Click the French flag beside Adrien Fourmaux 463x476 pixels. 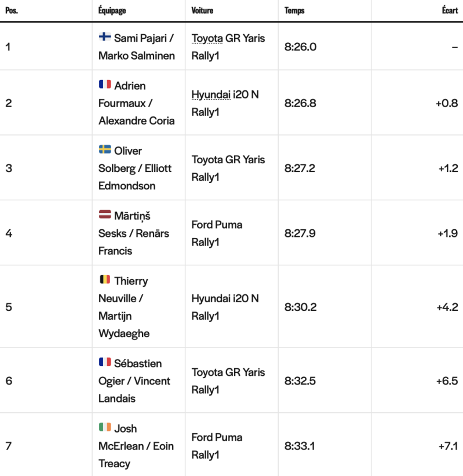(105, 84)
